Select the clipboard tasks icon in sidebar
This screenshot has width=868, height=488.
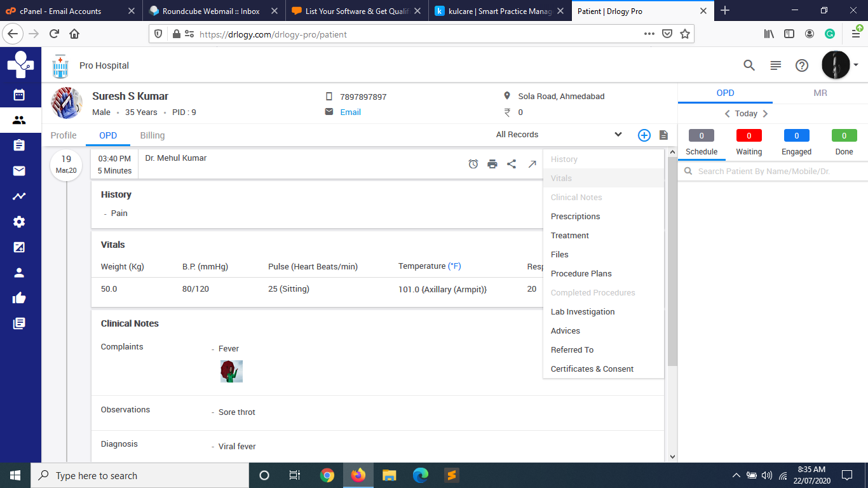(20, 145)
